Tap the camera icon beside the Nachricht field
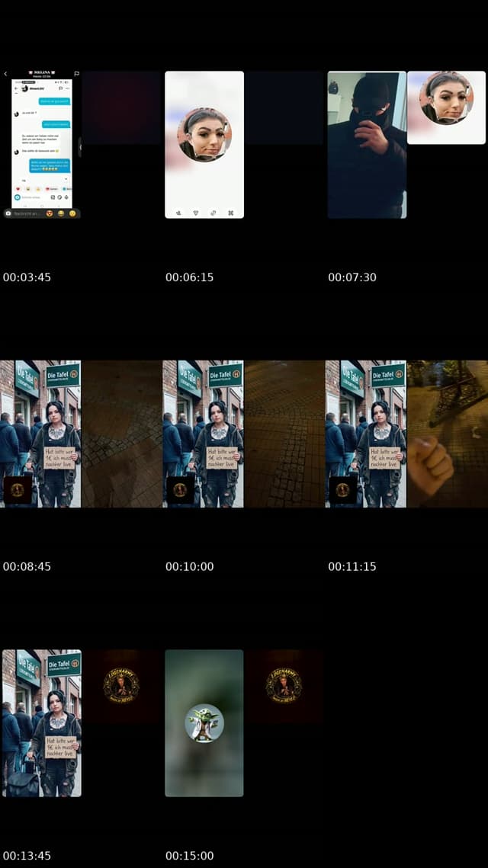Image resolution: width=488 pixels, height=868 pixels. [8, 213]
